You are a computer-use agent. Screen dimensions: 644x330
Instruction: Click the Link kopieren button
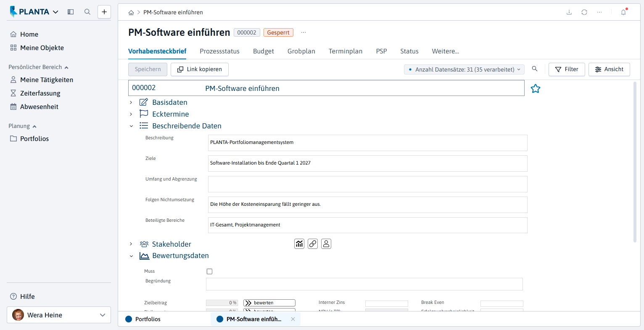click(200, 69)
